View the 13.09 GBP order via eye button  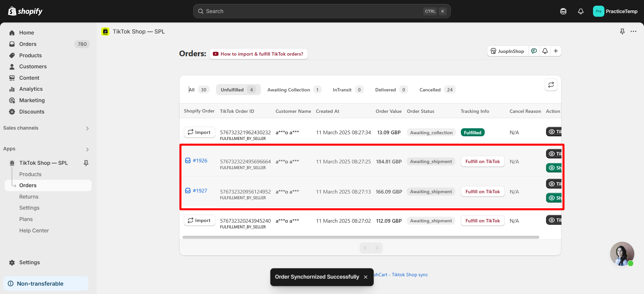554,132
